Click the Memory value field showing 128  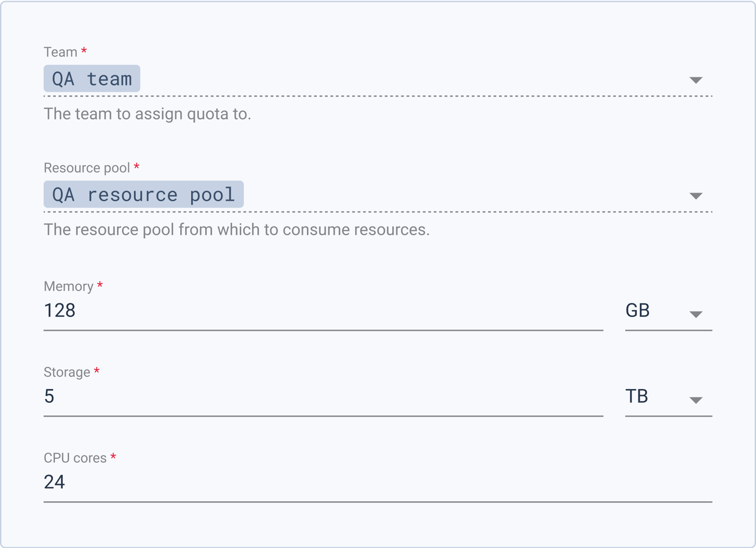[x=322, y=311]
